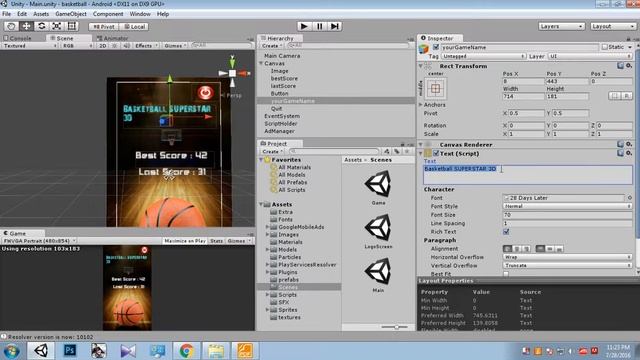The width and height of the screenshot is (640, 360).
Task: Toggle Maximize on Play
Action: click(x=185, y=241)
